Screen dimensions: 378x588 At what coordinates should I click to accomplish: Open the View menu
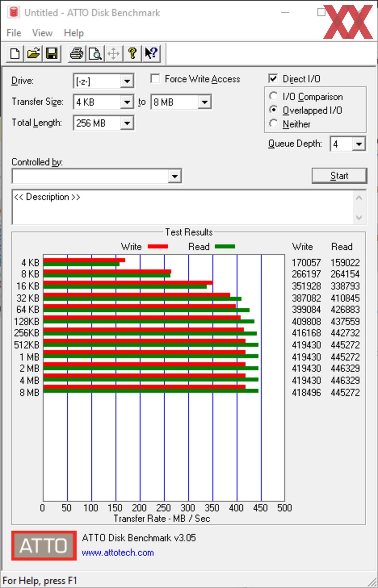42,33
